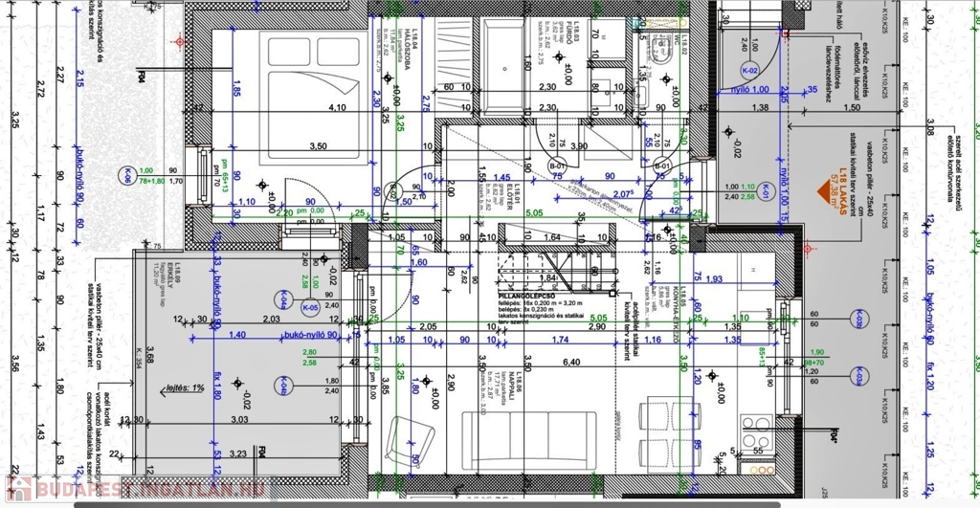This screenshot has width=980, height=508.
Task: Select the 'lejtés: 1%' slope annotation
Action: coord(183,388)
